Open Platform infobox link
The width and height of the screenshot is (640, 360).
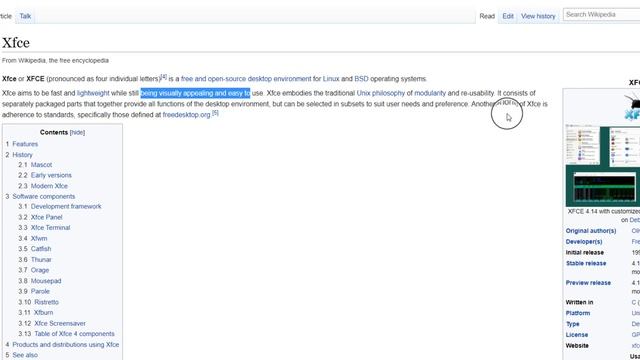578,313
